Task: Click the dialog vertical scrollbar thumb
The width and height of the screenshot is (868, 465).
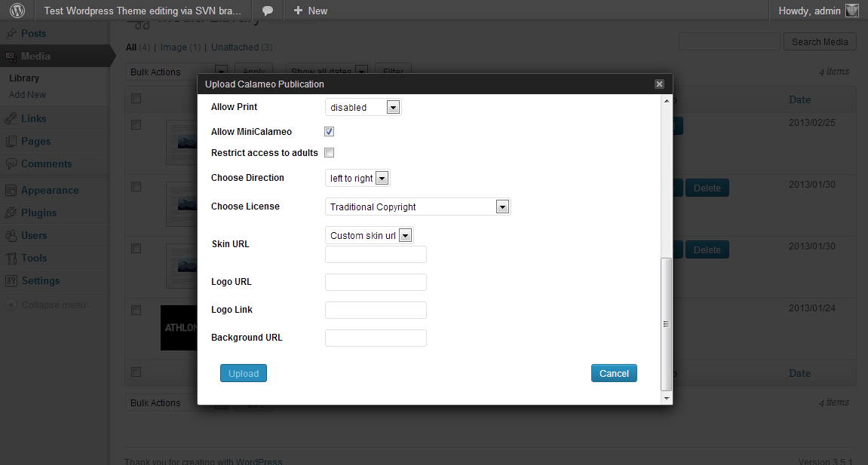Action: pyautogui.click(x=667, y=324)
